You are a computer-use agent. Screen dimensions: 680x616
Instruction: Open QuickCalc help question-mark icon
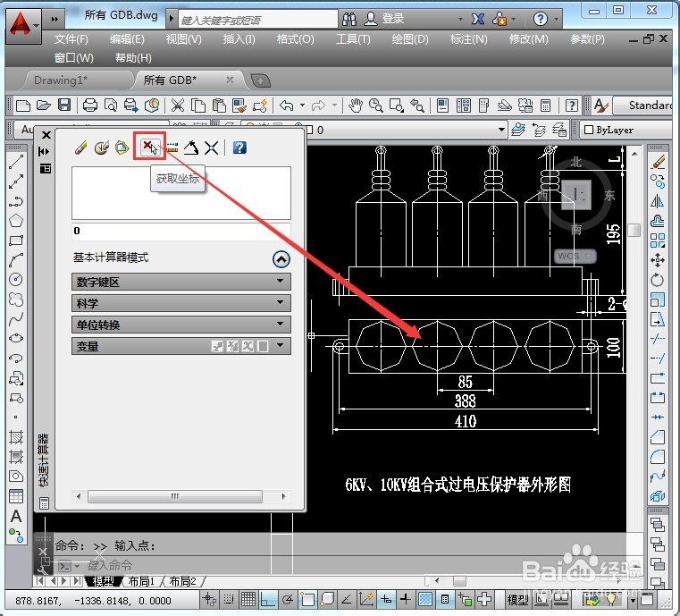coord(239,148)
